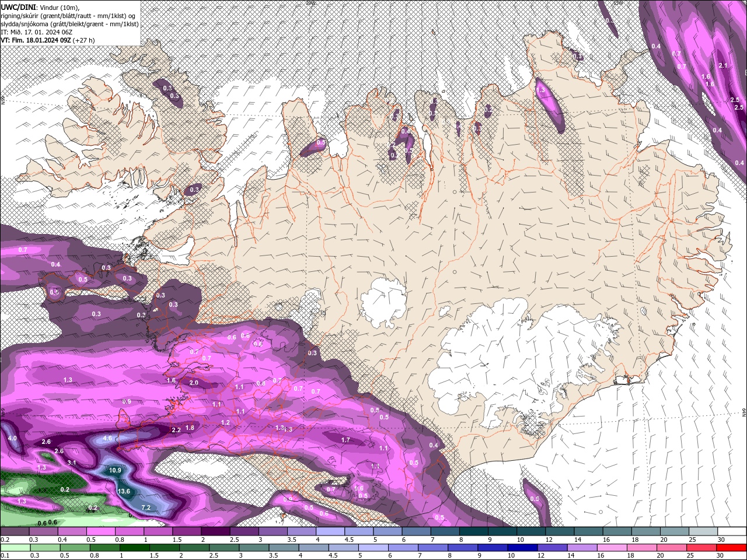Click the violet bottom-row swatch labelled 12
Viewport: 747px width, 560px height.
pos(553,548)
